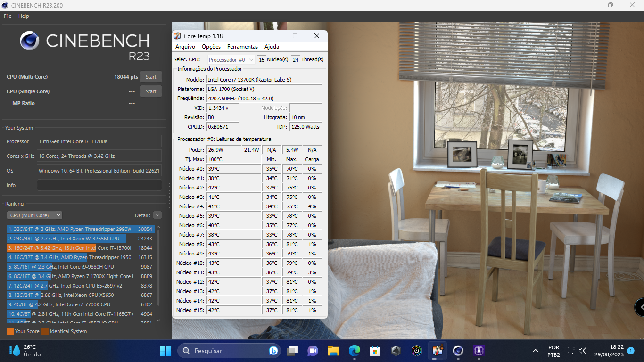The image size is (644, 362).
Task: Open the gray hexagon app on the taskbar
Action: tap(396, 351)
